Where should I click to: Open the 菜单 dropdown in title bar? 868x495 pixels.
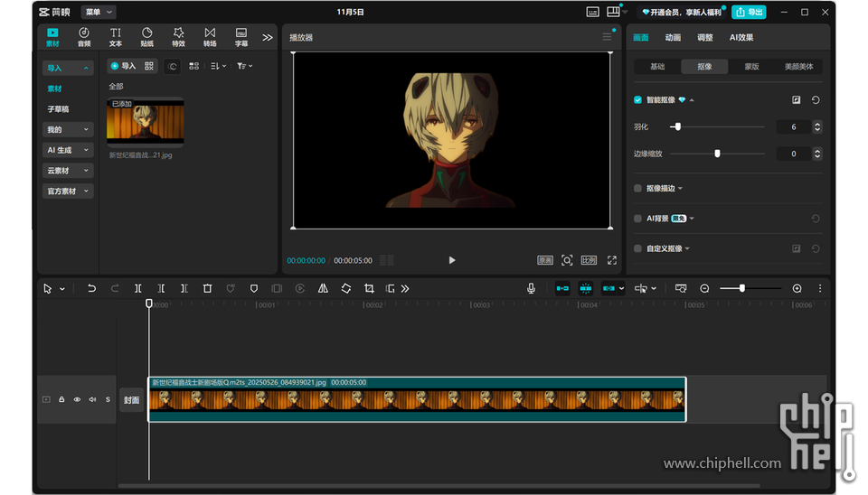pyautogui.click(x=99, y=12)
